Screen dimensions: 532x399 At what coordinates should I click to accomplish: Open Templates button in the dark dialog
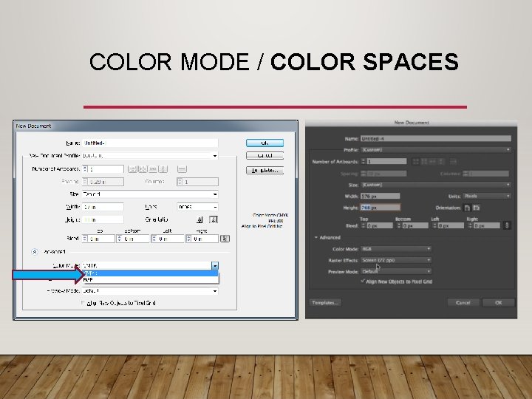pos(325,303)
